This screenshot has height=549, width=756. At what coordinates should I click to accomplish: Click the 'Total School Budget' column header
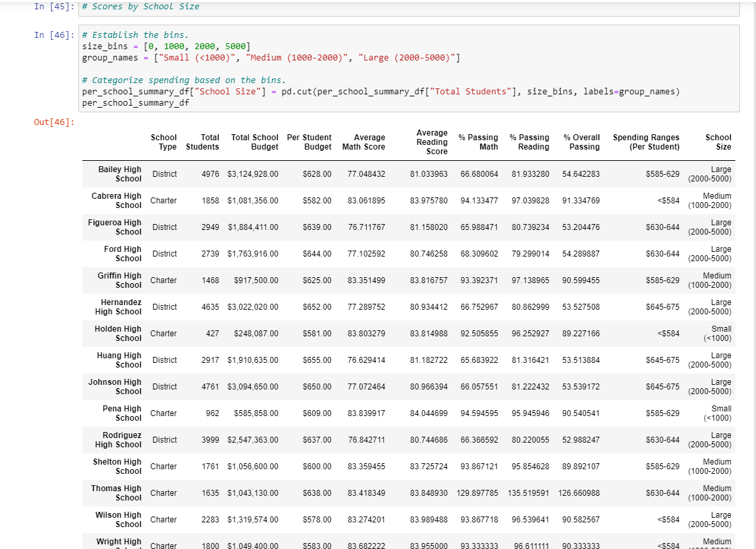(x=254, y=142)
